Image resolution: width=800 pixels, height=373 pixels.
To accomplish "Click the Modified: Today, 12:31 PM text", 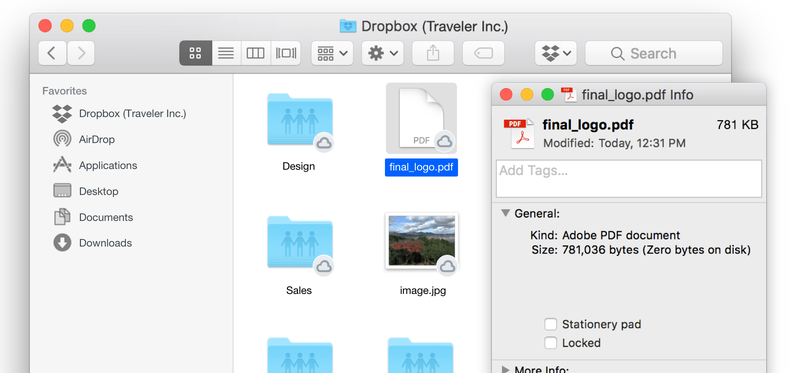I will pos(614,143).
